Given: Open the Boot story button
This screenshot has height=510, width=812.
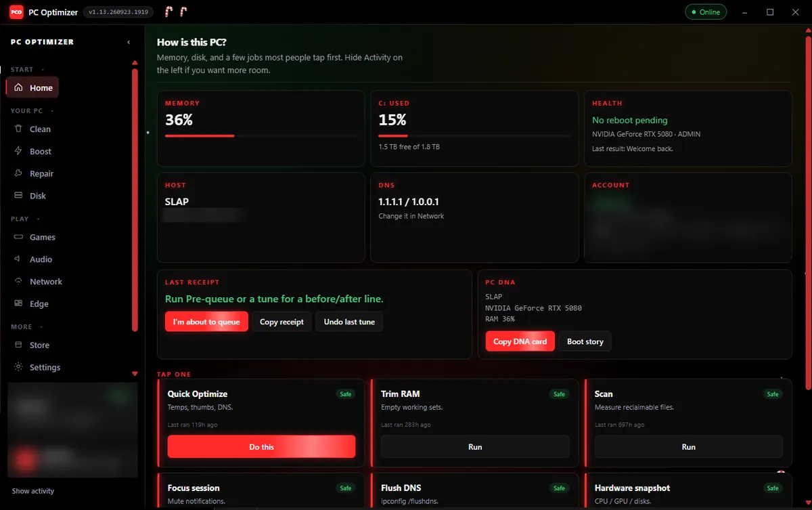Looking at the screenshot, I should pos(585,341).
